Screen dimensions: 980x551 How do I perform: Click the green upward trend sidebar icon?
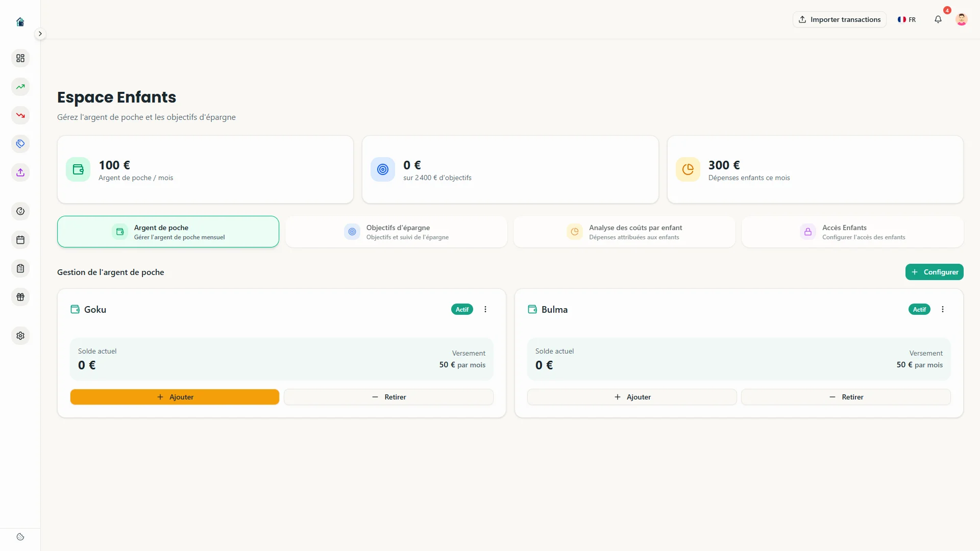point(20,87)
